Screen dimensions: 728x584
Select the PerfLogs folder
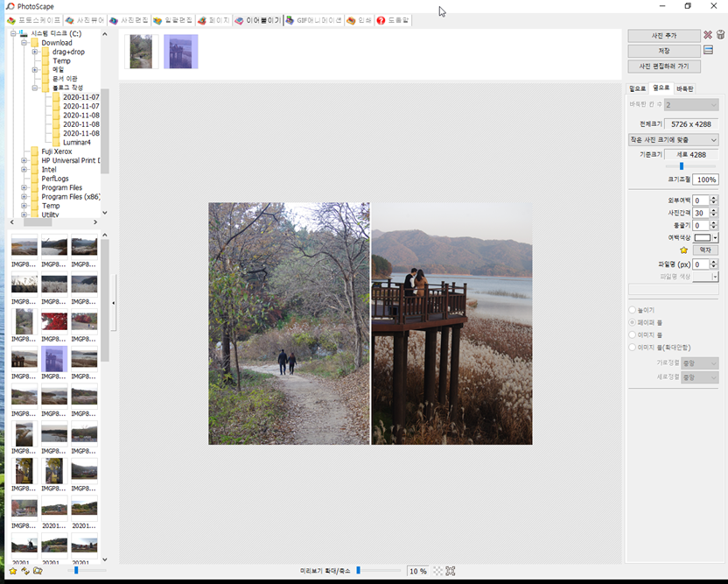point(55,179)
